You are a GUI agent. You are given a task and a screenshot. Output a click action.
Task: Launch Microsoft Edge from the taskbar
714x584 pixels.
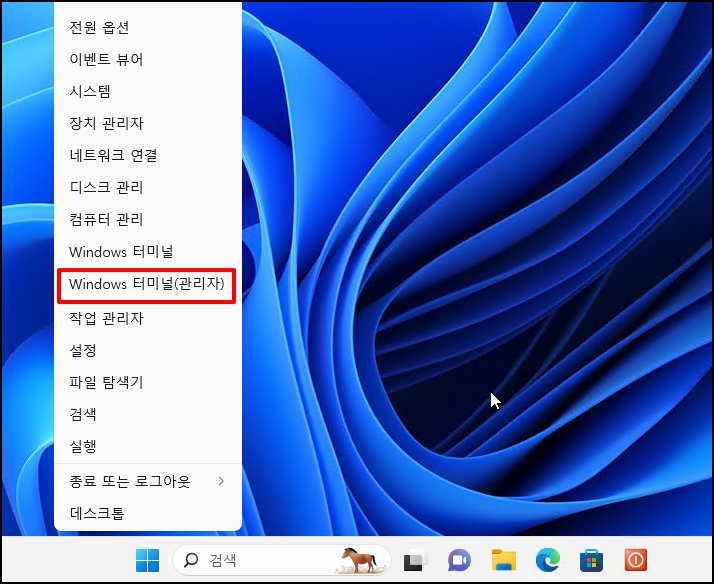click(x=548, y=560)
